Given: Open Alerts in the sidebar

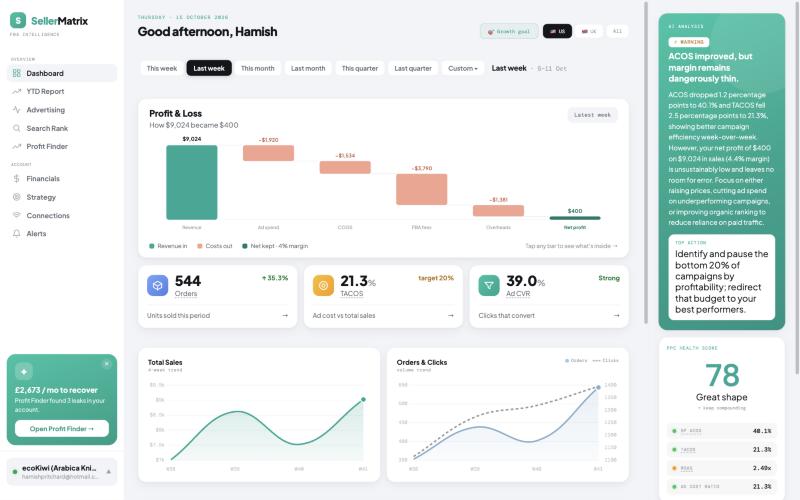Looking at the screenshot, I should pos(62,233).
